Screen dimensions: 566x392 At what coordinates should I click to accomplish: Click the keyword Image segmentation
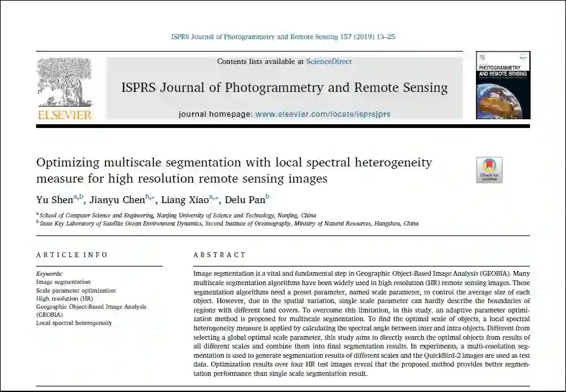63,282
